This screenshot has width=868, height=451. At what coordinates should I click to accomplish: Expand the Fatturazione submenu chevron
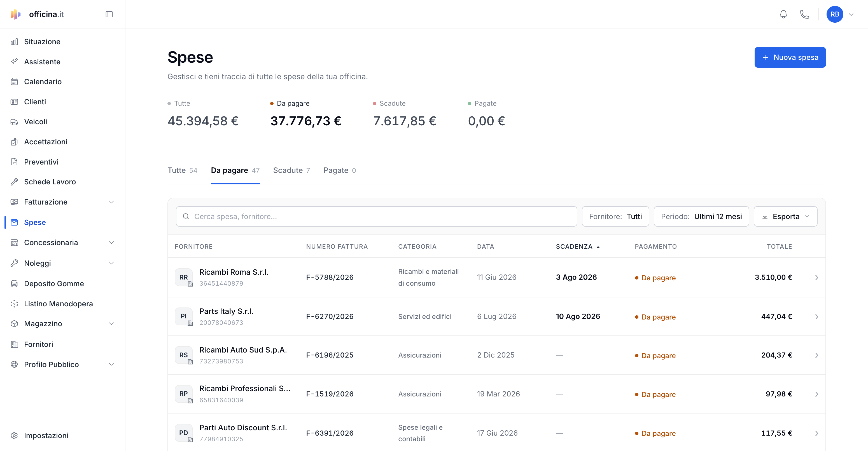pos(111,202)
